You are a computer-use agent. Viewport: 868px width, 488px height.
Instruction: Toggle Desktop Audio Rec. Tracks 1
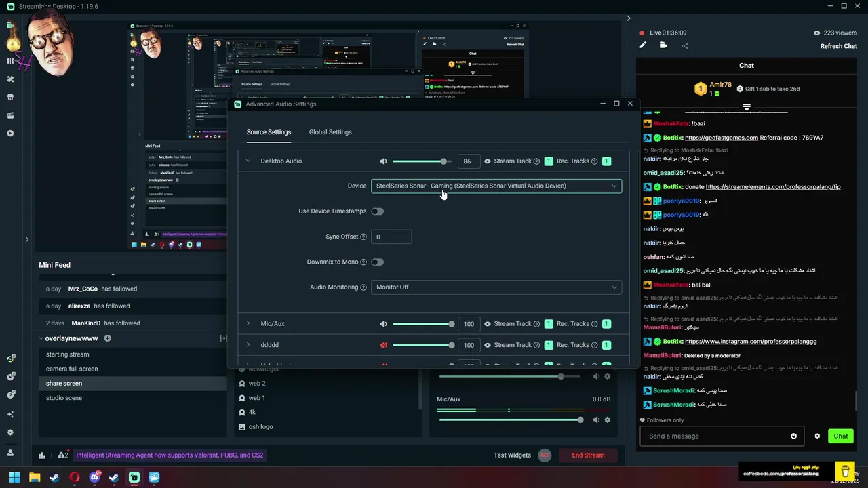607,161
